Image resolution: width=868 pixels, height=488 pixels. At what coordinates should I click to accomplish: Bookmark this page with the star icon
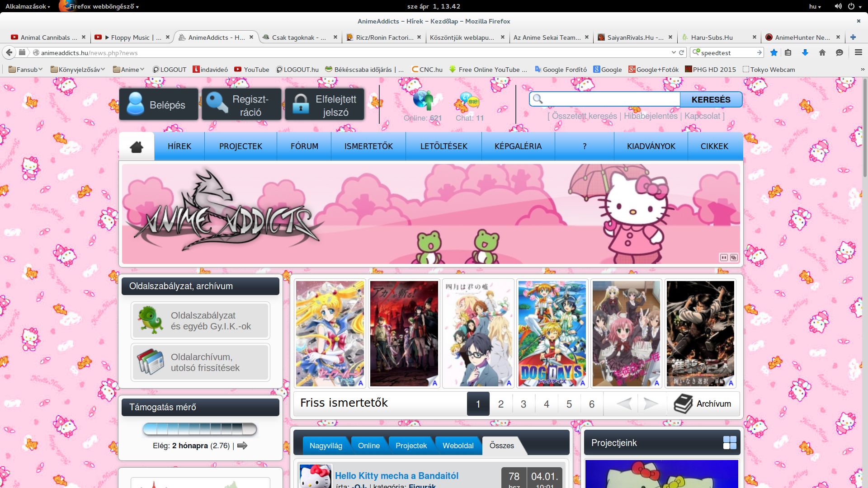point(774,53)
